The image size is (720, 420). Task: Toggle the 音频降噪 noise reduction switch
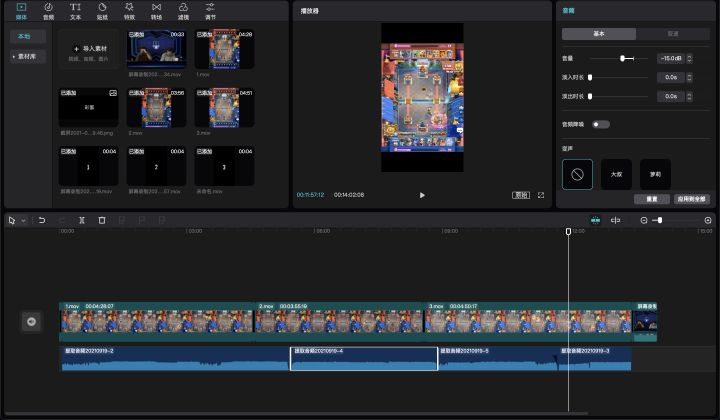[601, 124]
